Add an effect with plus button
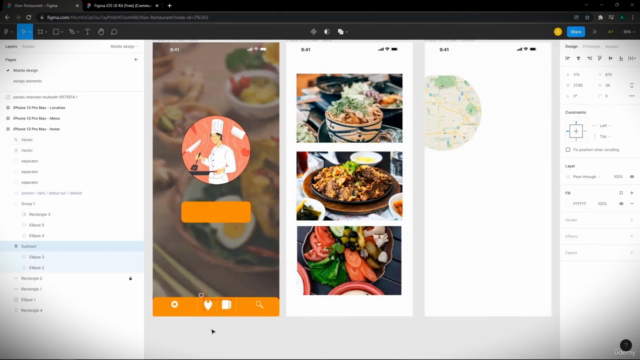 (632, 236)
